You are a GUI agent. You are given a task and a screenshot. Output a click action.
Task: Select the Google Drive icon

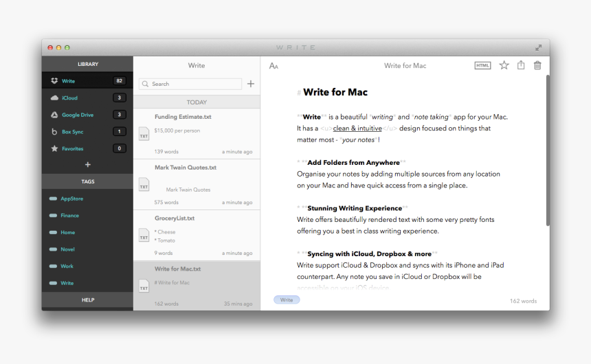pos(54,115)
